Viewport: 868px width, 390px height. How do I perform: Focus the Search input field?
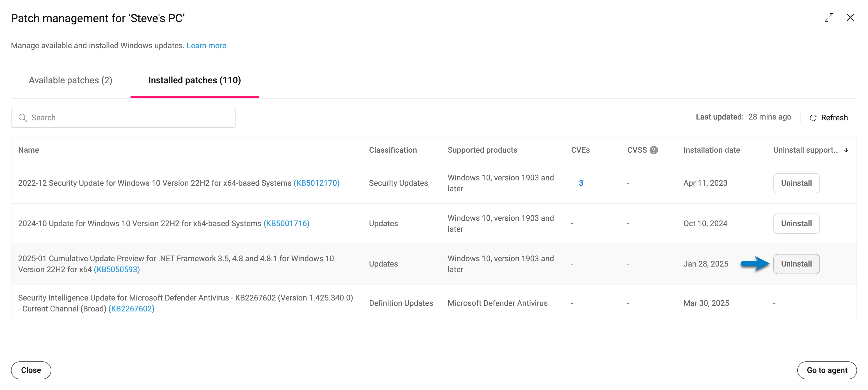[123, 118]
